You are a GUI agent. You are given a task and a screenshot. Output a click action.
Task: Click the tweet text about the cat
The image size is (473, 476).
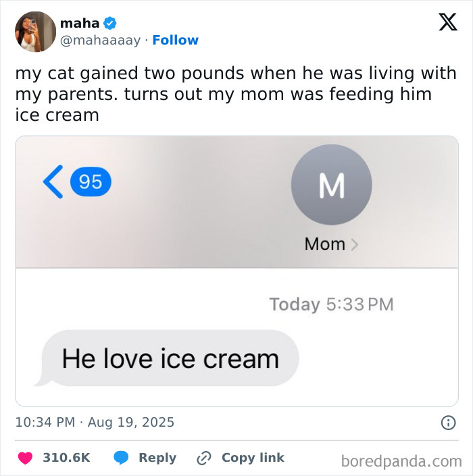[x=230, y=94]
